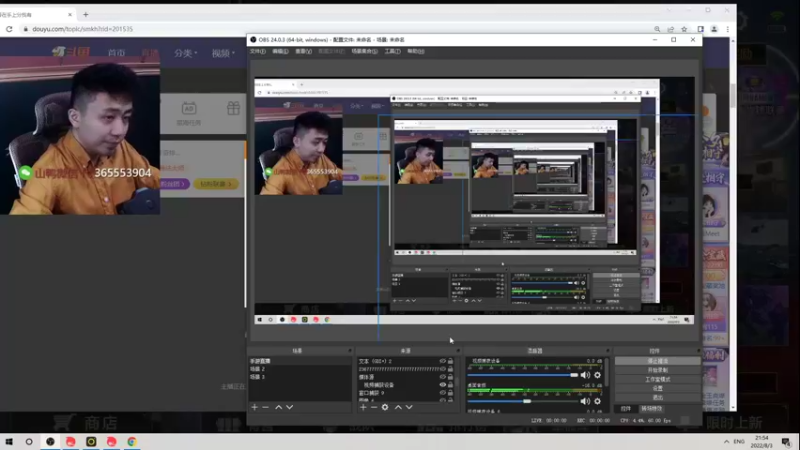Undock the Mixer panel via header icon
Image resolution: width=800 pixels, height=450 pixels.
pos(608,351)
